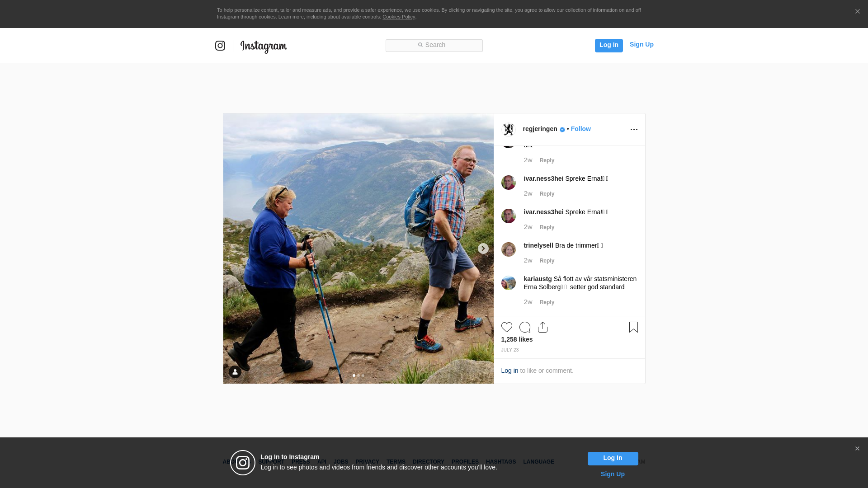
Task: Select second carousel indicator dot
Action: click(x=359, y=375)
